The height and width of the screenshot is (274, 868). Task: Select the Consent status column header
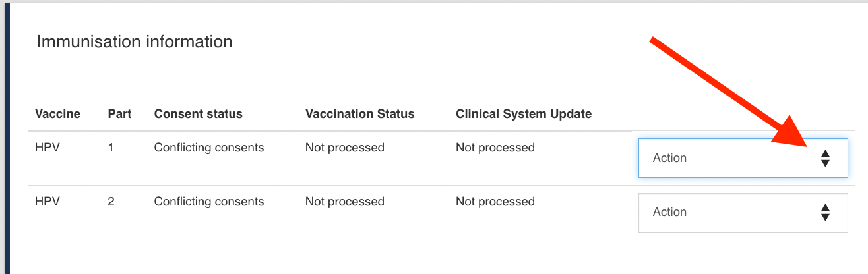[x=199, y=114]
